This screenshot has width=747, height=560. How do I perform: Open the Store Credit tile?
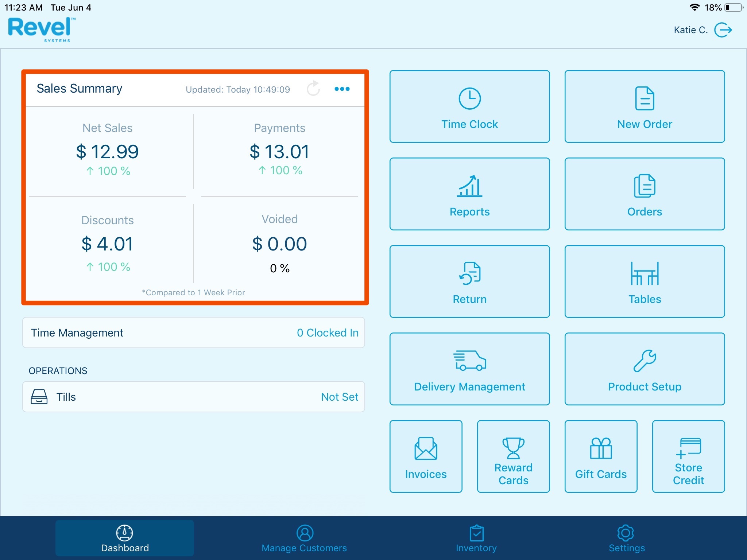688,456
